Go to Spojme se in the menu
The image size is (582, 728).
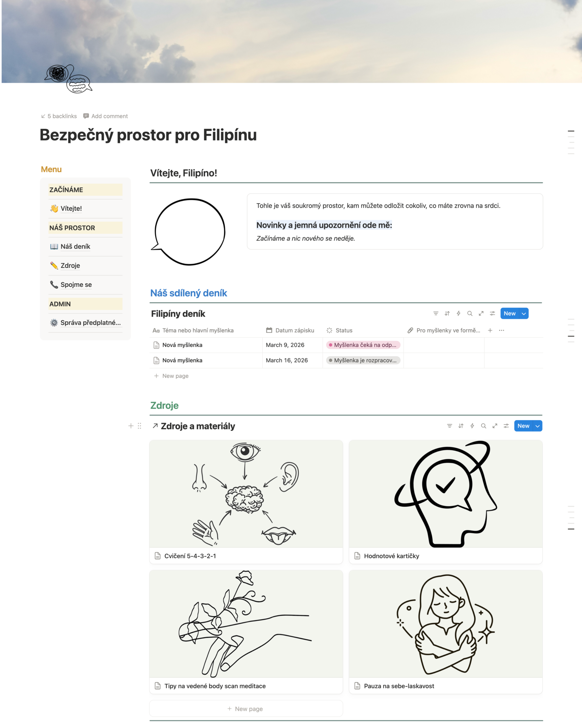coord(76,285)
